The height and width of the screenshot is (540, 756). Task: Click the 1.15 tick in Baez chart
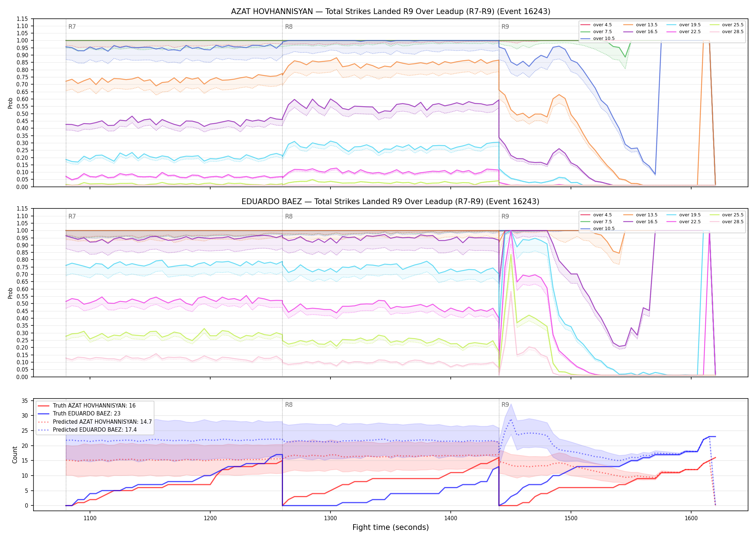coord(22,209)
